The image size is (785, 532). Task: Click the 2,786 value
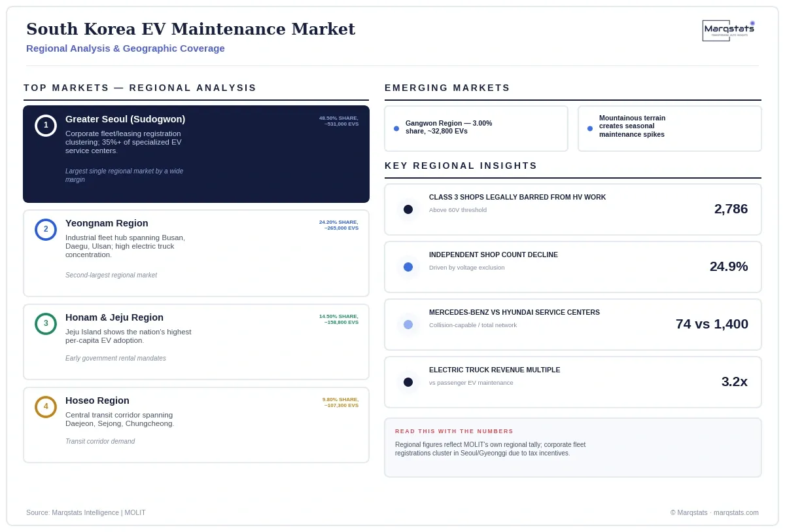pyautogui.click(x=731, y=209)
